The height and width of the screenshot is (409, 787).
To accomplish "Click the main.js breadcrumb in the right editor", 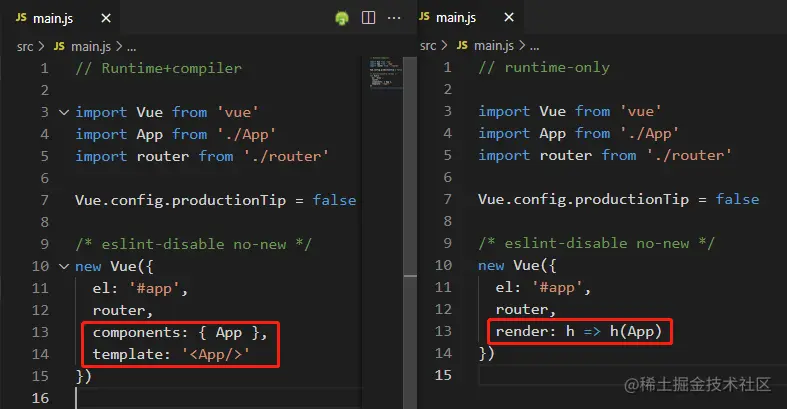I will click(494, 46).
